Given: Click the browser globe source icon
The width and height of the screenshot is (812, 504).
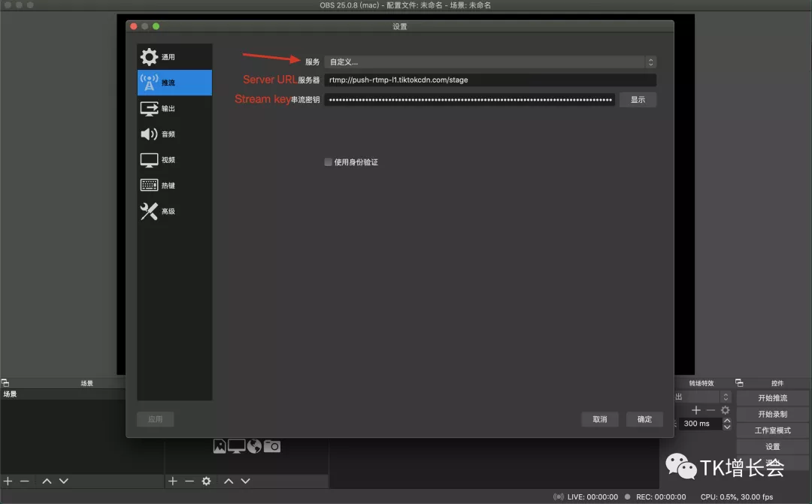Looking at the screenshot, I should click(254, 446).
